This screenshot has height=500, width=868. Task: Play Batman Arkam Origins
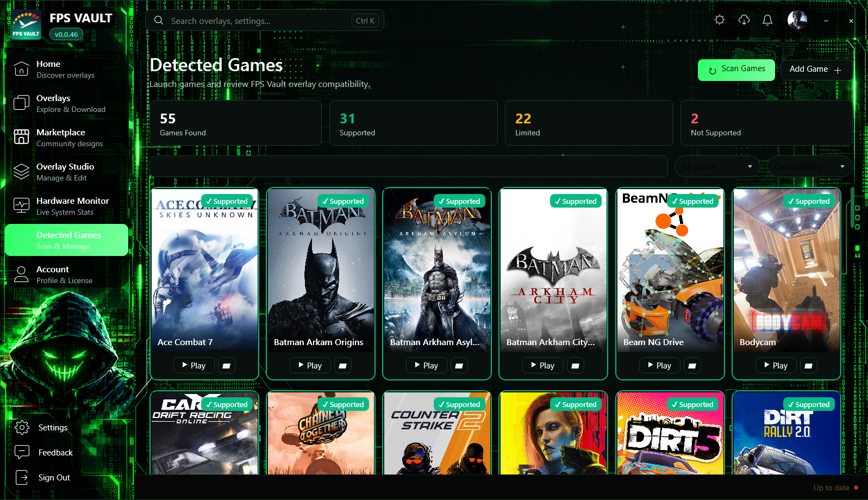pyautogui.click(x=310, y=366)
